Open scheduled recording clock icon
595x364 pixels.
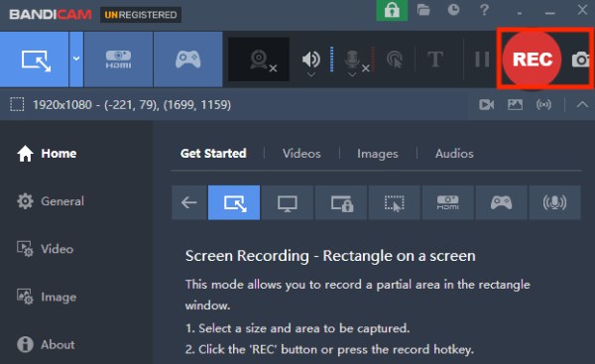click(x=453, y=10)
